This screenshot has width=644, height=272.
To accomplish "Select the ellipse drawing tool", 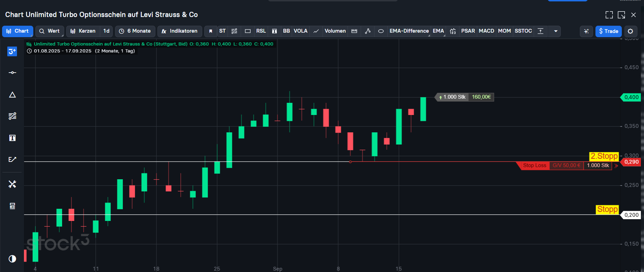I will 381,31.
